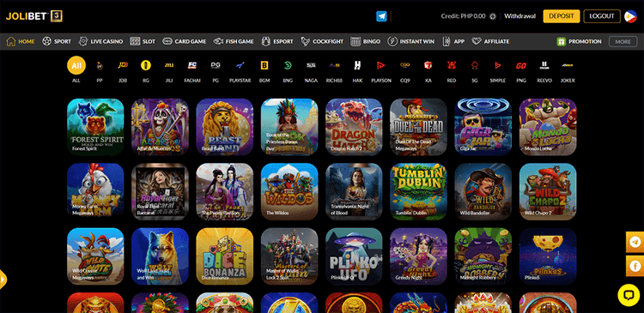Select the NAGA provider icon
This screenshot has width=644, height=313.
click(x=311, y=66)
